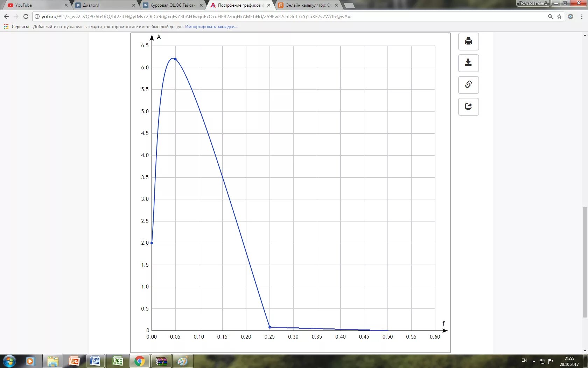Bookmark this page with the star
The image size is (588, 368).
pyautogui.click(x=559, y=16)
